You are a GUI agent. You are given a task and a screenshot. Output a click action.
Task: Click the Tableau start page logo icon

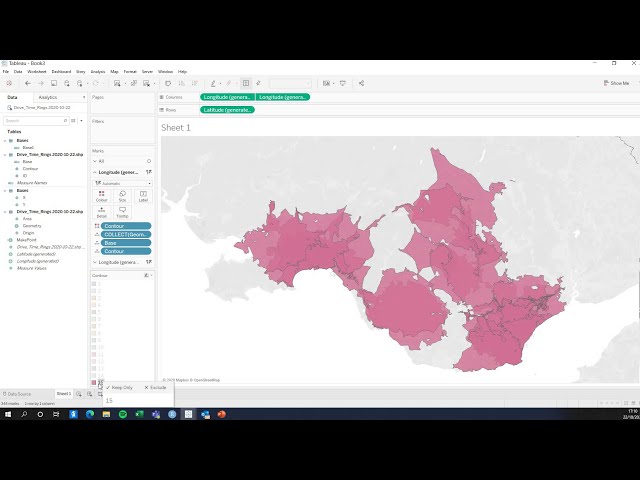coord(9,83)
